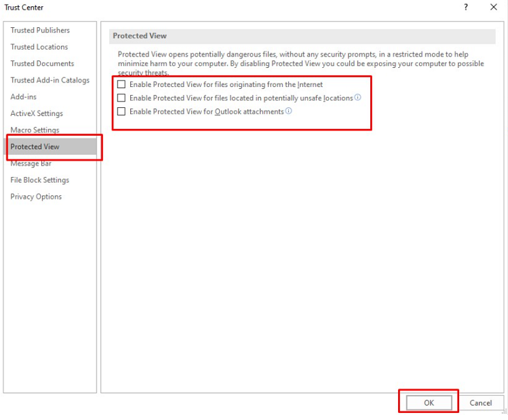
Task: Open Macro Settings category
Action: (x=35, y=130)
